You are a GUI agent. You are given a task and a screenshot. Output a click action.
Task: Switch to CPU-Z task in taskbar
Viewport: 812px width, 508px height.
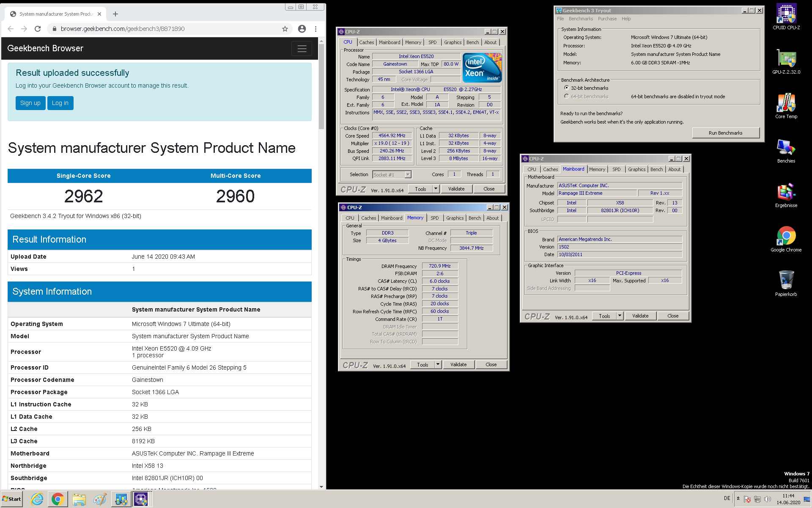click(x=141, y=499)
